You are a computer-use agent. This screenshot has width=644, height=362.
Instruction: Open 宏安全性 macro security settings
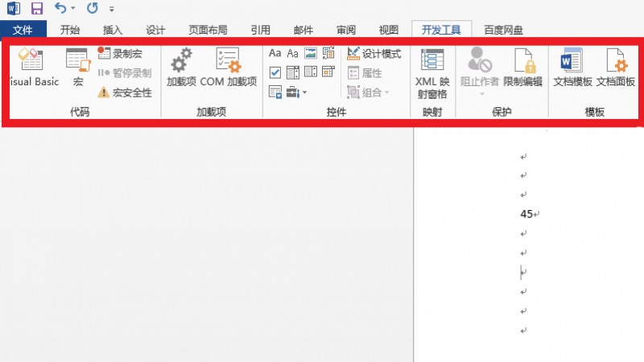125,93
